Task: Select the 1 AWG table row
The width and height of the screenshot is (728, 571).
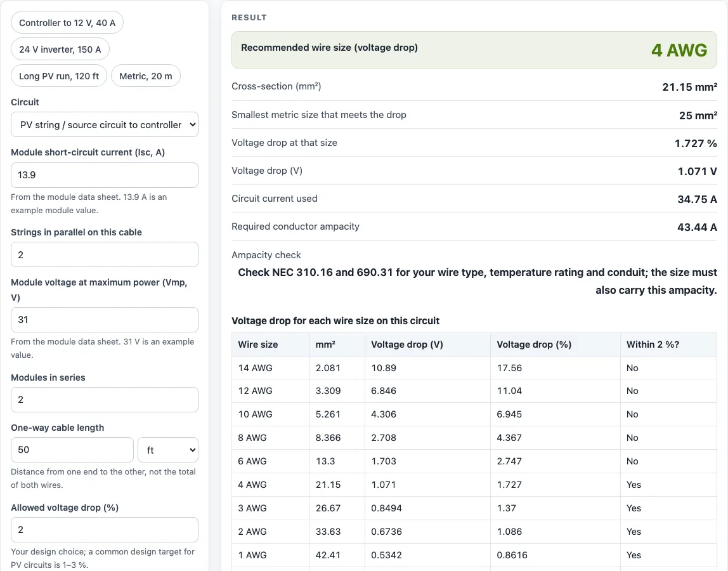Action: point(474,555)
